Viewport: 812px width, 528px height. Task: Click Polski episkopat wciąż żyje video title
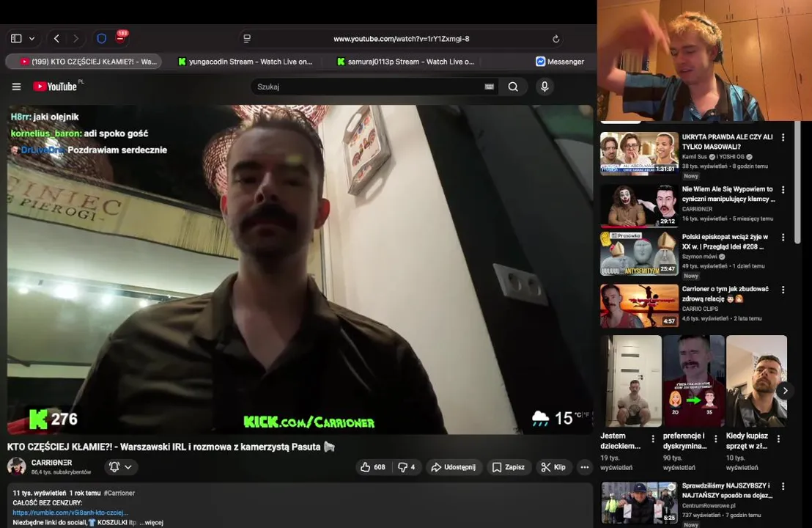point(725,242)
